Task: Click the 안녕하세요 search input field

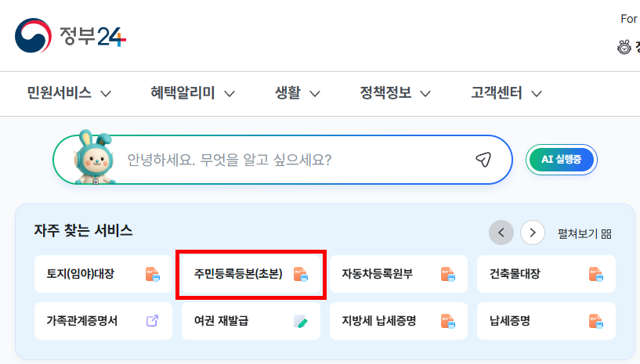Action: [290, 160]
